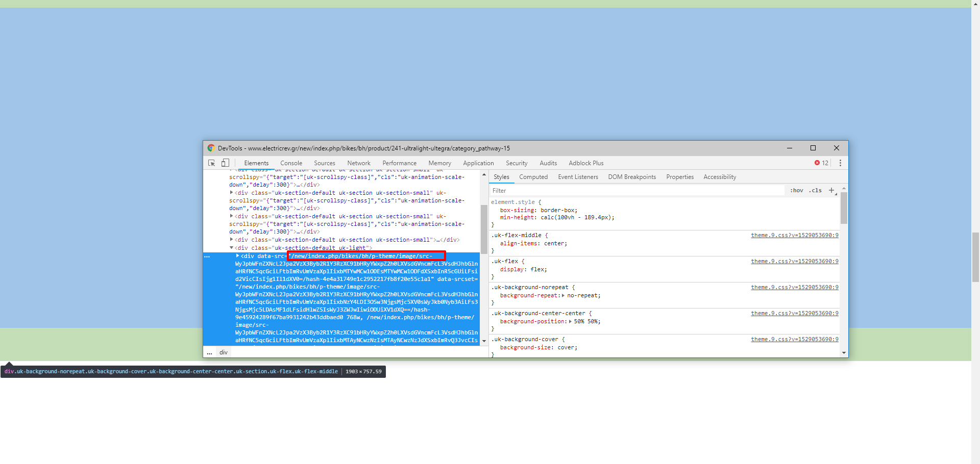Add a new style rule with plus icon
Image resolution: width=980 pixels, height=464 pixels.
coord(831,190)
